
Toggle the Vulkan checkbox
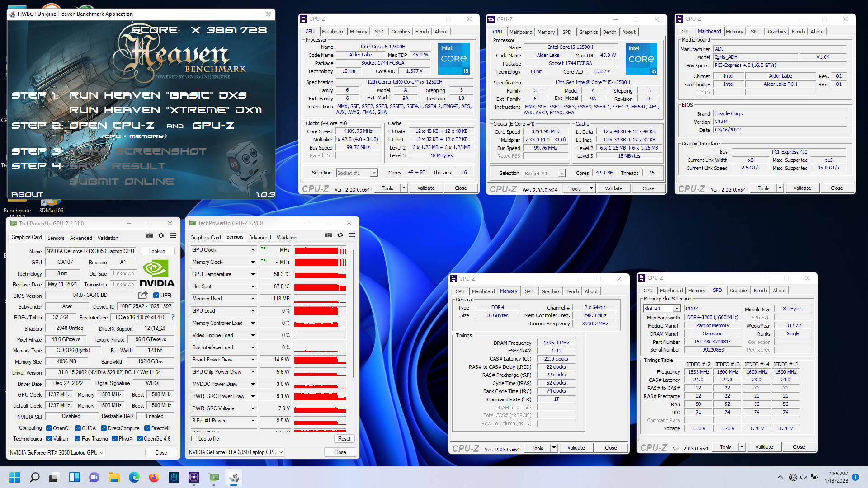click(x=49, y=439)
